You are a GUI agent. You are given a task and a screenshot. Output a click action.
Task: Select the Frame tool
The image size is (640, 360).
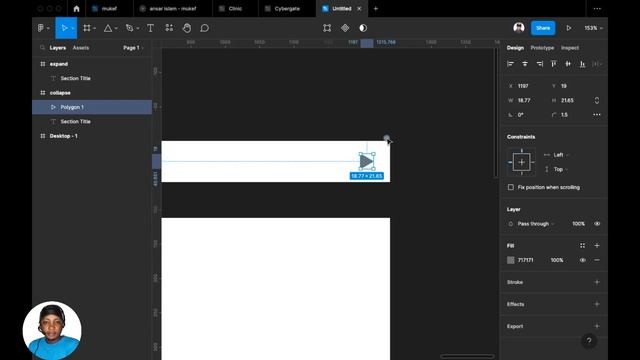[87, 28]
